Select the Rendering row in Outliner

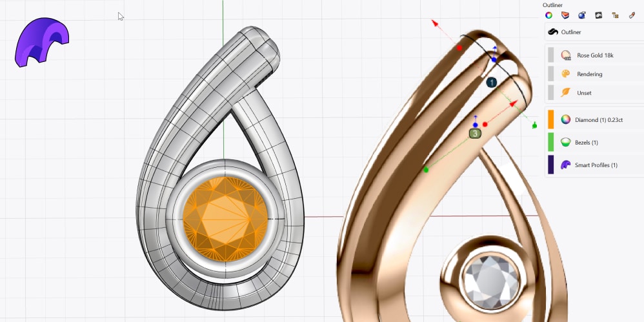pyautogui.click(x=589, y=74)
